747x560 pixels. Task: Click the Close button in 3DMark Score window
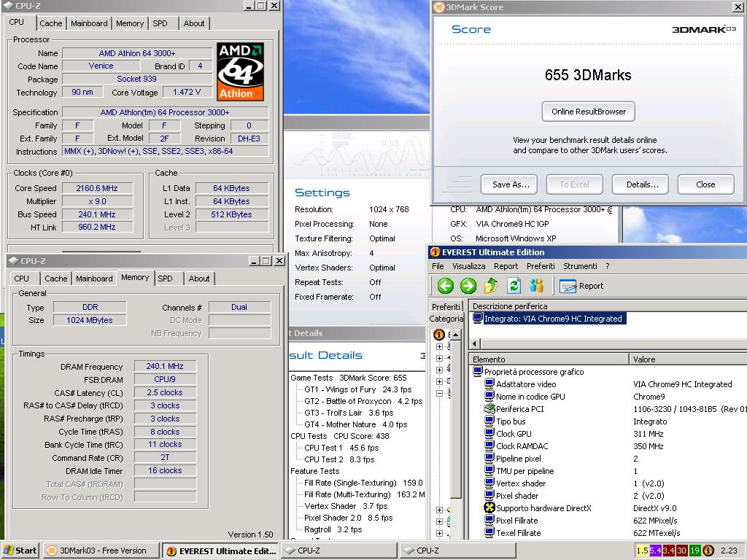tap(705, 184)
